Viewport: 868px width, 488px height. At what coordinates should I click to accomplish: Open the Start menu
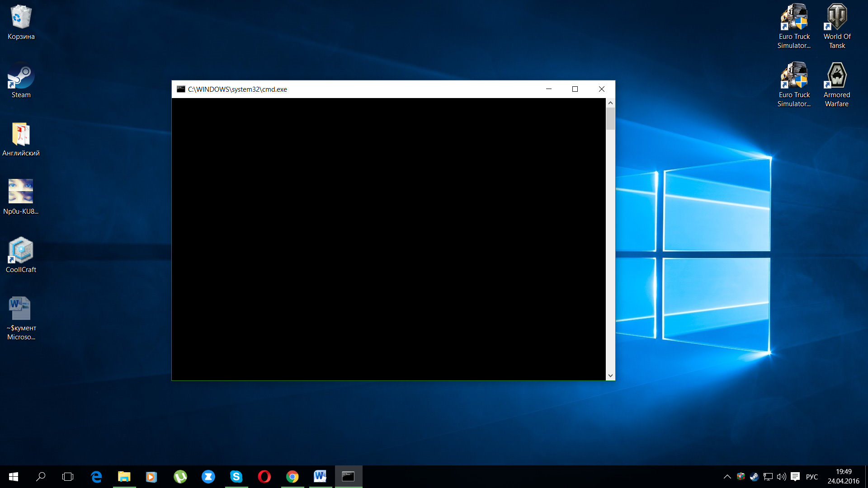pyautogui.click(x=14, y=477)
